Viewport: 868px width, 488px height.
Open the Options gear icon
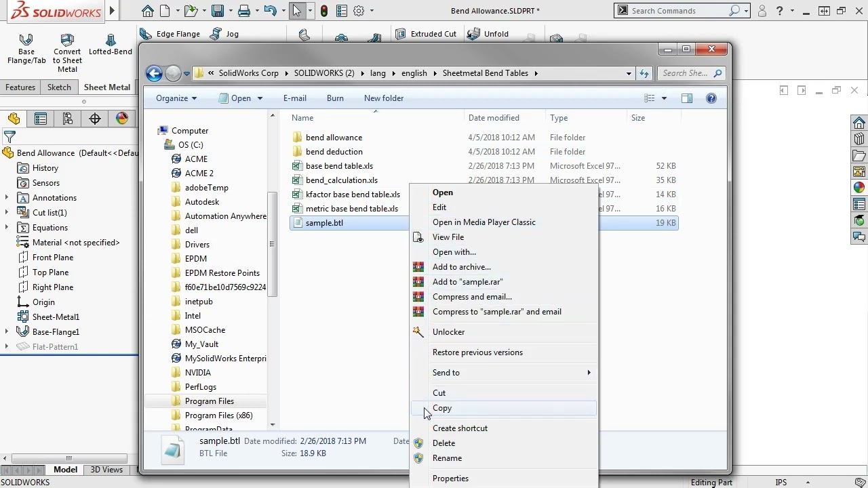click(x=359, y=11)
